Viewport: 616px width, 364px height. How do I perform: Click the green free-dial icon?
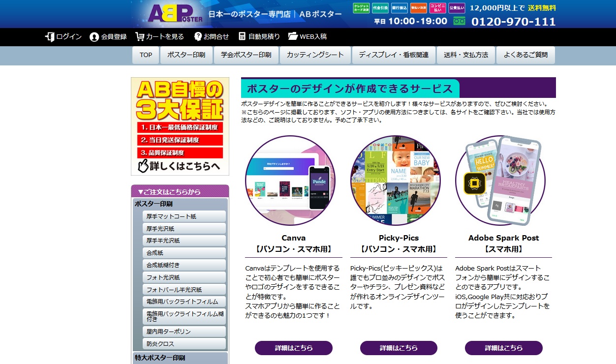tap(460, 21)
